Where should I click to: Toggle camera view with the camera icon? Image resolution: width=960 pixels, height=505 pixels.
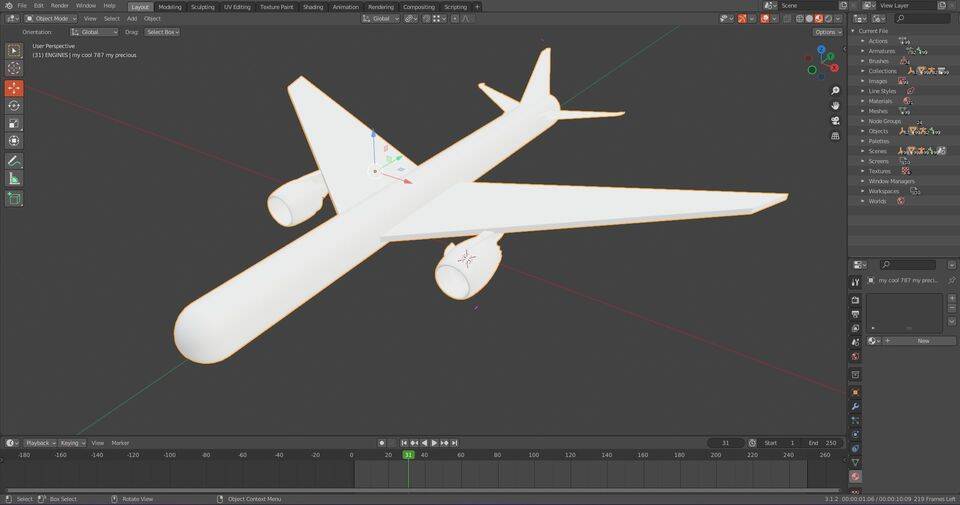pos(835,121)
